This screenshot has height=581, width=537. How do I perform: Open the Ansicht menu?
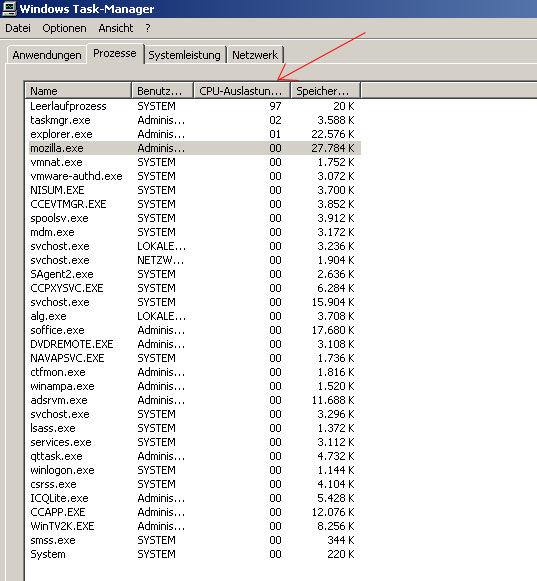(116, 28)
